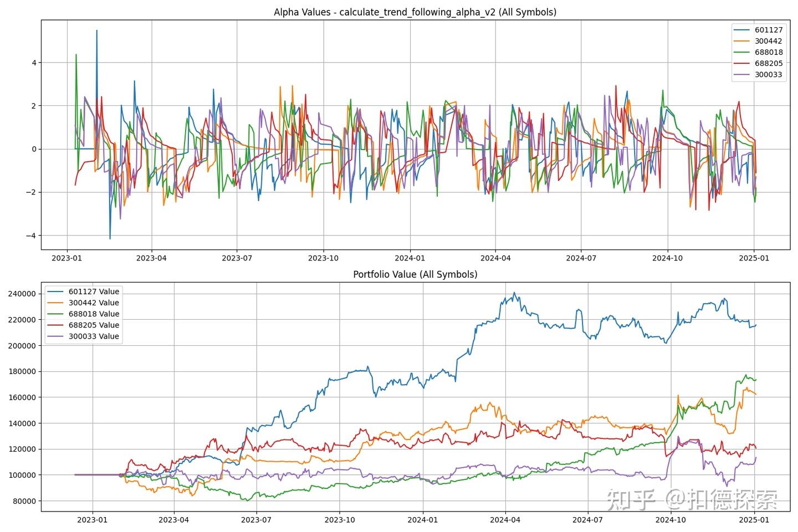The image size is (798, 532).
Task: Select legend label "688018" in Alpha Values chart
Action: pos(769,52)
